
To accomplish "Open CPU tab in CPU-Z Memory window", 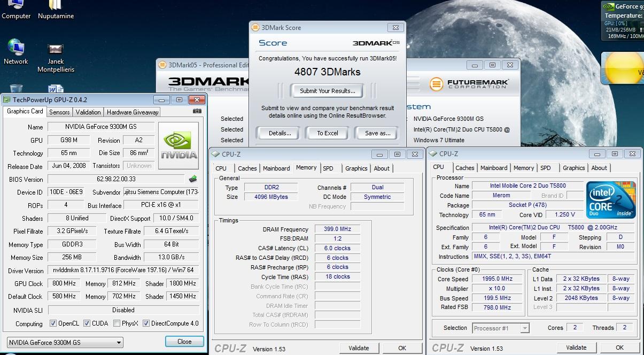I will 221,168.
